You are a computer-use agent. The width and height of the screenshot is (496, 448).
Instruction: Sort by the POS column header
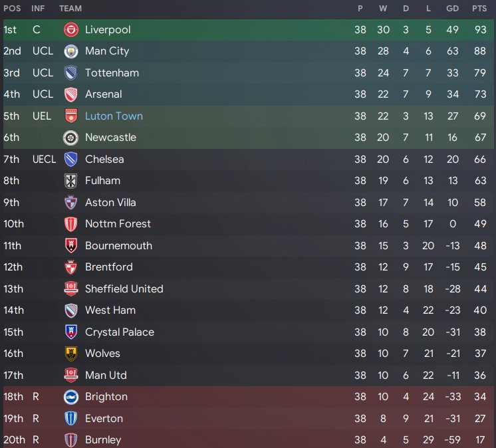(x=11, y=9)
